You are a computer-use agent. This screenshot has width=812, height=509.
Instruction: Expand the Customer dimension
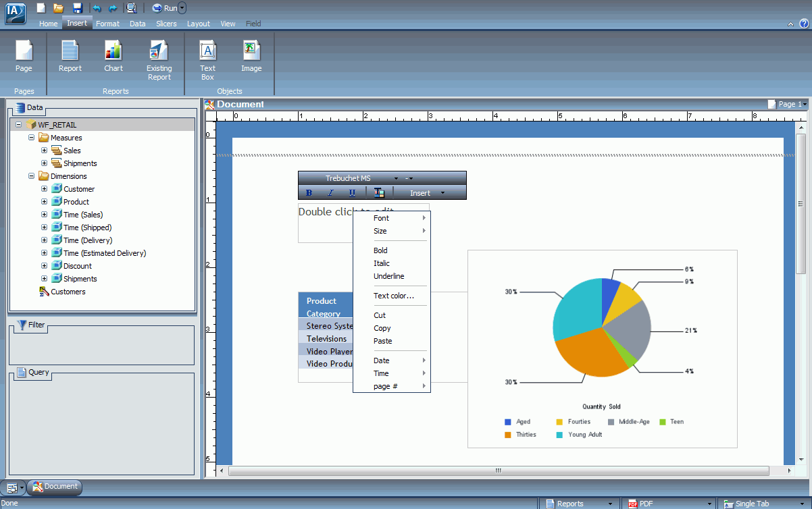point(45,189)
